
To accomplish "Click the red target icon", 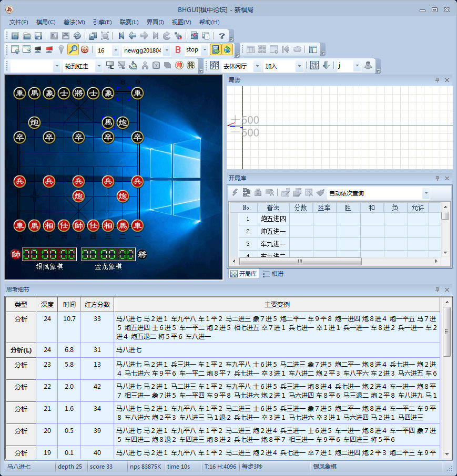I will 85,49.
